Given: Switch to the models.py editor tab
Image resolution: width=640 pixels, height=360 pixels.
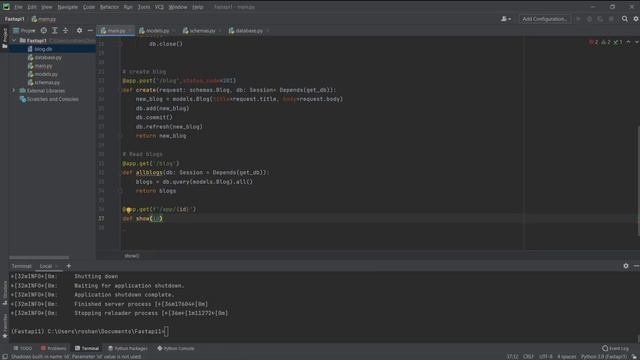Looking at the screenshot, I should tap(157, 31).
